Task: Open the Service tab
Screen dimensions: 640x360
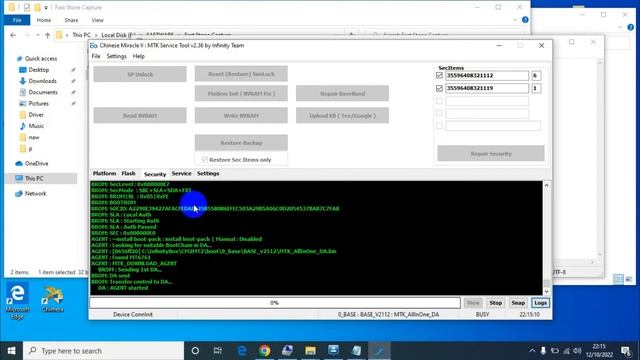Action: 181,173
